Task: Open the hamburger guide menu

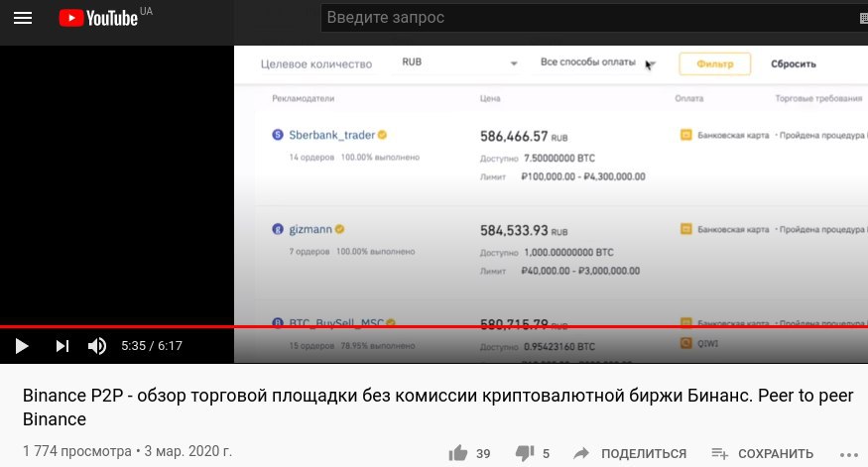Action: click(23, 18)
